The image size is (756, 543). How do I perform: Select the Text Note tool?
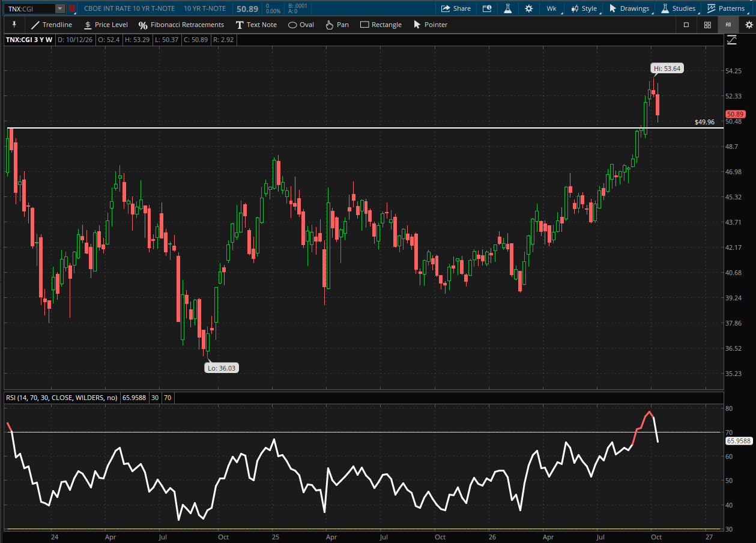coord(256,25)
